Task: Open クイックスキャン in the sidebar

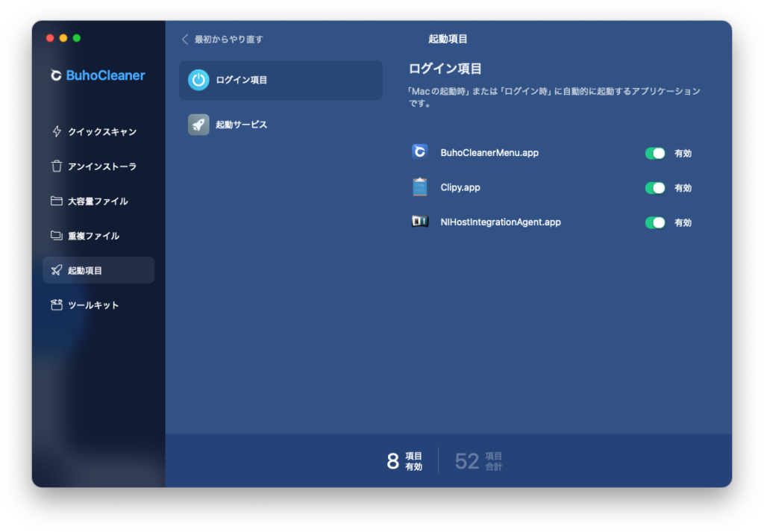Action: (98, 131)
